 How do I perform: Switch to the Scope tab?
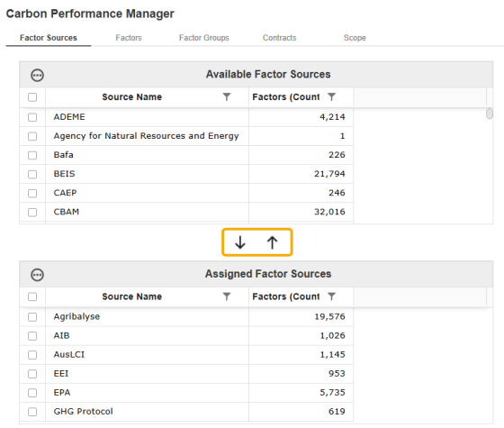[x=355, y=38]
